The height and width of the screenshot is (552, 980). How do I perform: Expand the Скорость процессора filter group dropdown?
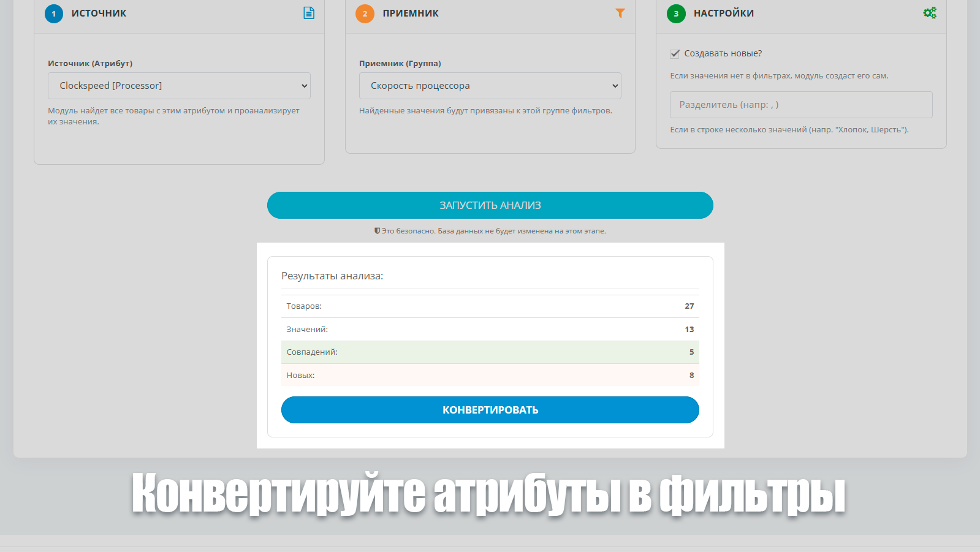490,86
